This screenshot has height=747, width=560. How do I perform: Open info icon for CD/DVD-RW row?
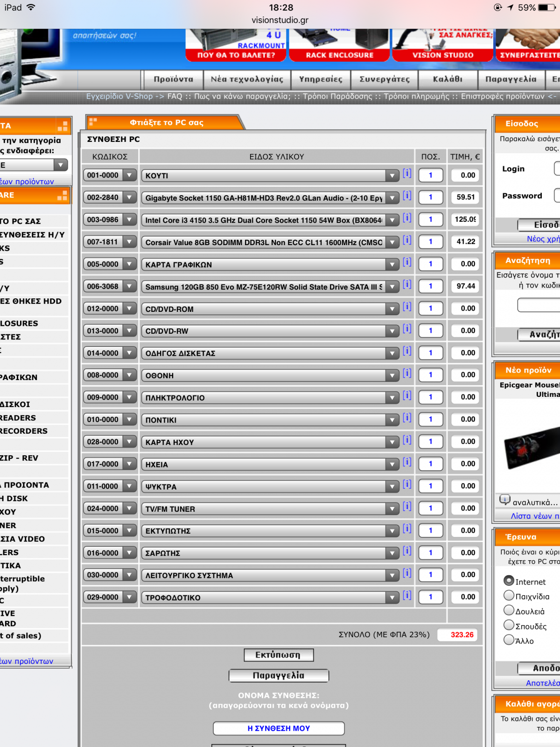(407, 329)
